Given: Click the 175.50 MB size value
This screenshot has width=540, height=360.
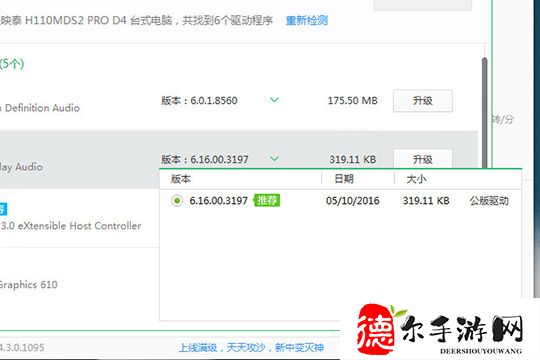Looking at the screenshot, I should coord(352,101).
